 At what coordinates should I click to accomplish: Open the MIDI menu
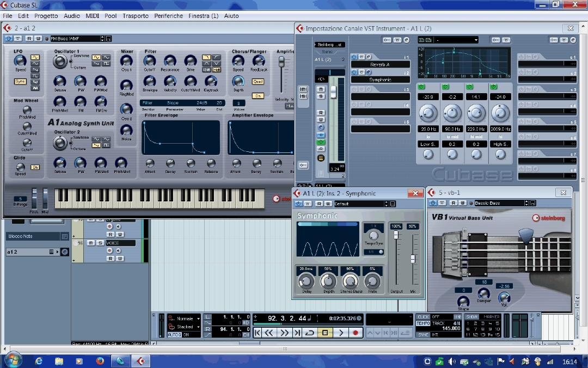click(92, 16)
